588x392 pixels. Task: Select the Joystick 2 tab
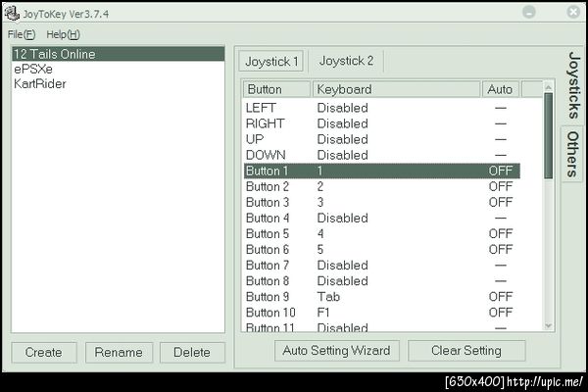(346, 61)
